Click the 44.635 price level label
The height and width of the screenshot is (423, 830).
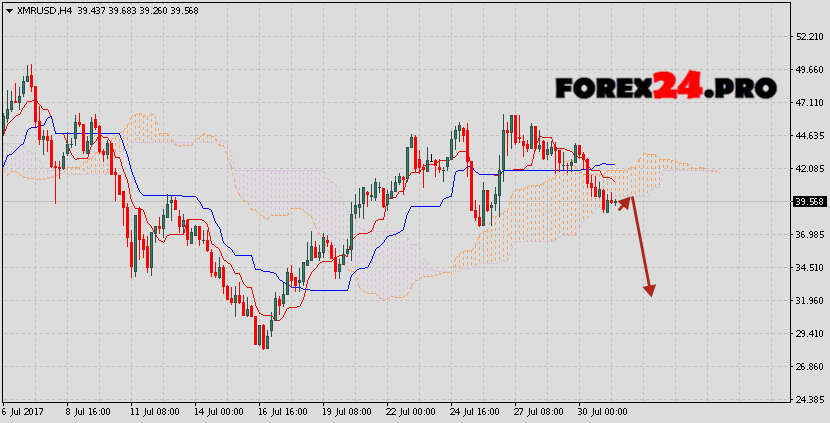point(808,135)
